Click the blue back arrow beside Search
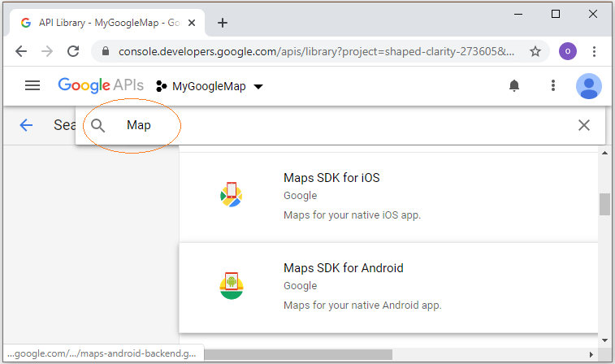This screenshot has height=364, width=615. (x=26, y=125)
